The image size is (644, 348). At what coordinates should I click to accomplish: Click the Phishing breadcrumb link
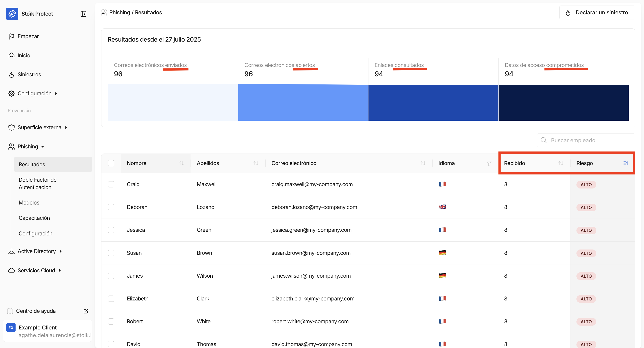coord(120,13)
